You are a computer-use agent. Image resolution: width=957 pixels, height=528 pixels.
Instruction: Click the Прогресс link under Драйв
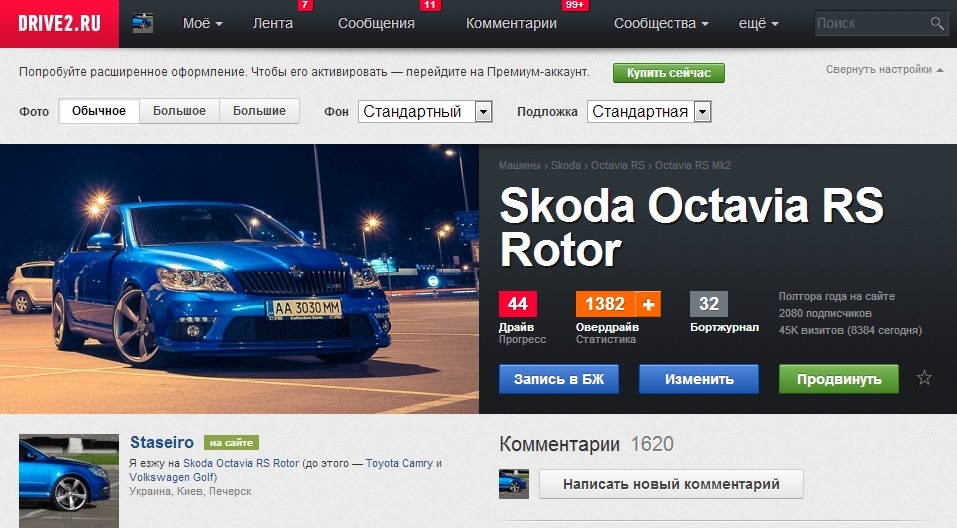522,339
